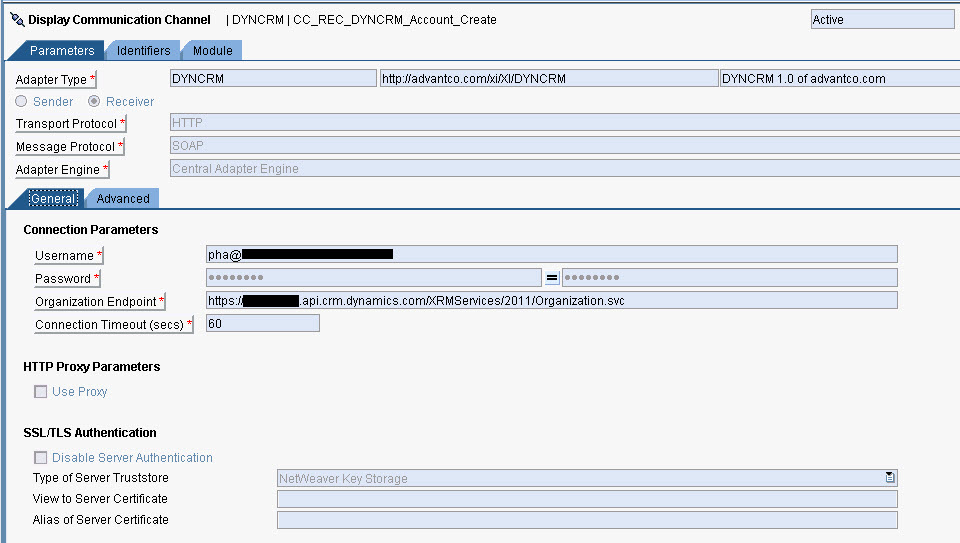Click the Transport Protocol HTTP field

[565, 122]
